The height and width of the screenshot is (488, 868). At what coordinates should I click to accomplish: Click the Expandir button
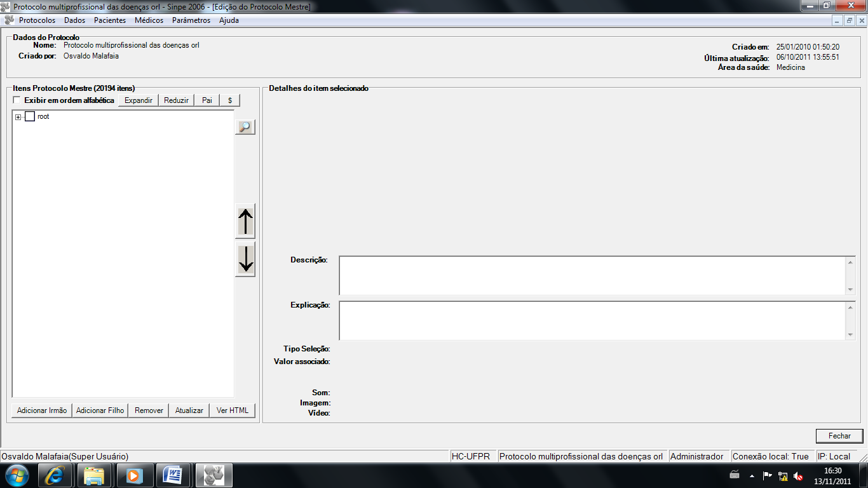pyautogui.click(x=139, y=100)
